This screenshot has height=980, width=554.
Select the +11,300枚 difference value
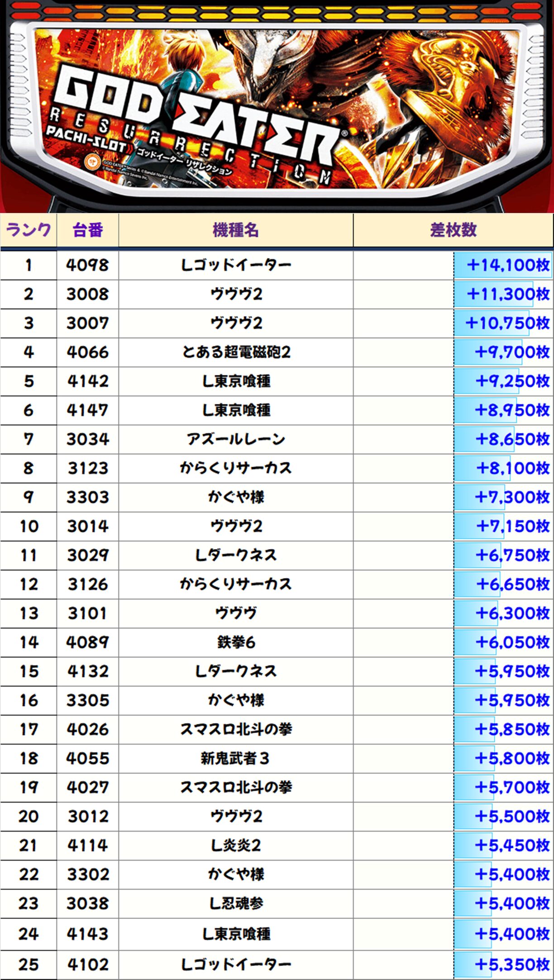click(507, 294)
